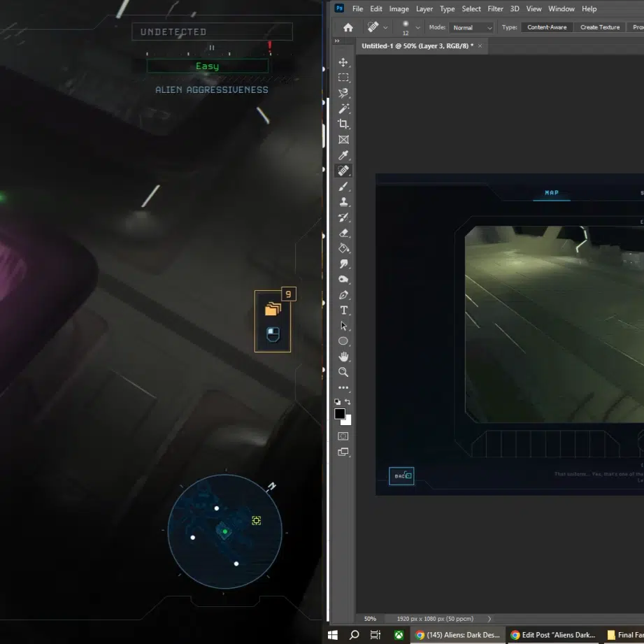This screenshot has width=644, height=644.
Task: Toggle Quick Mask mode
Action: click(343, 436)
